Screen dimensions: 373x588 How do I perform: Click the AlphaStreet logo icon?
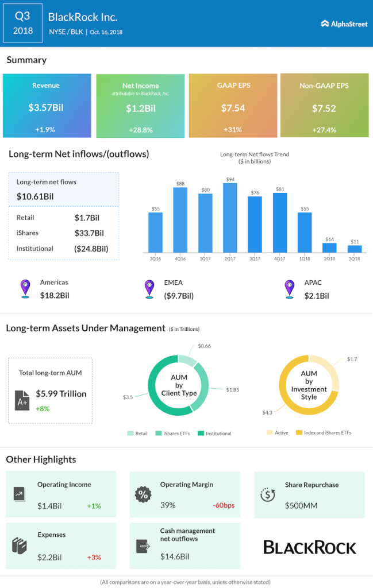click(x=325, y=24)
